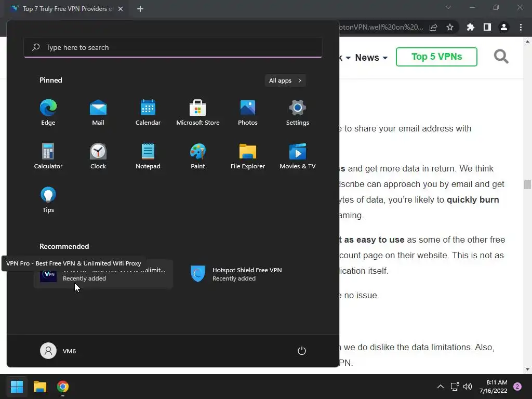Launch the Photos app
Image resolution: width=532 pixels, height=399 pixels.
248,113
